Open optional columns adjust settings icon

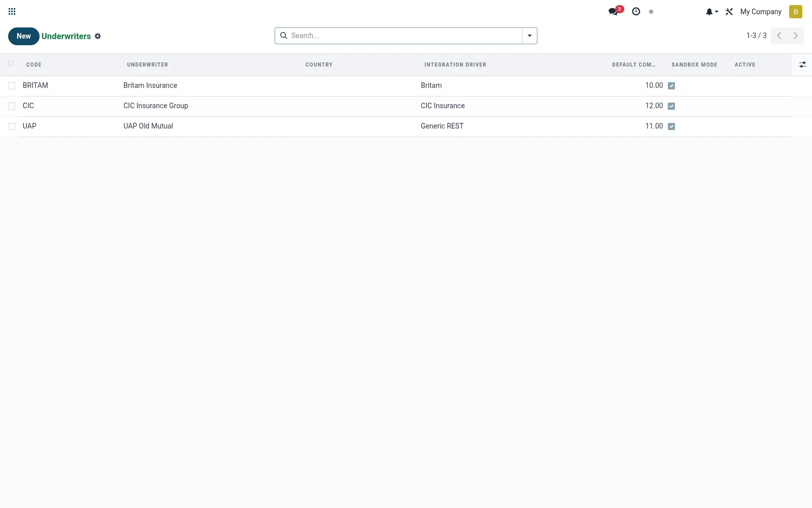coord(802,65)
